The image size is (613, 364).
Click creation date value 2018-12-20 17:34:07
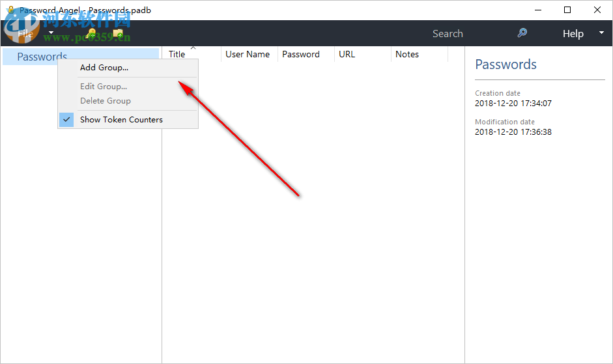[x=513, y=104]
